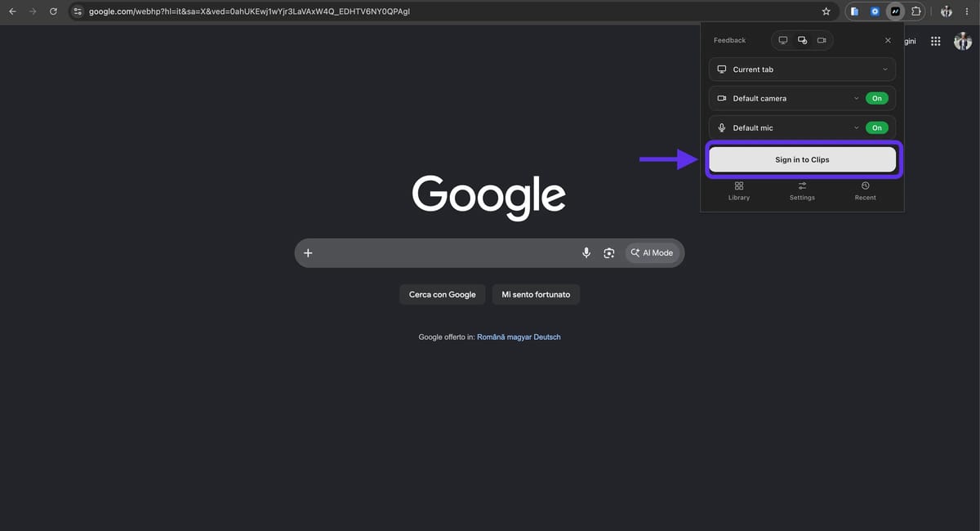Open site info icon in the address bar
Viewport: 980px width, 531px height.
pos(78,11)
